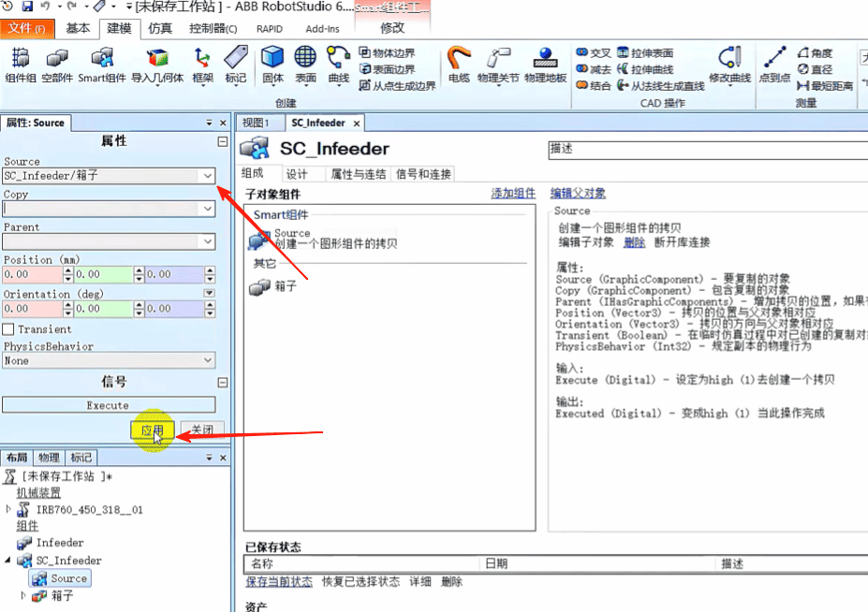The height and width of the screenshot is (612, 868).
Task: Switch to the Add-Ins ribbon tab
Action: tap(322, 29)
